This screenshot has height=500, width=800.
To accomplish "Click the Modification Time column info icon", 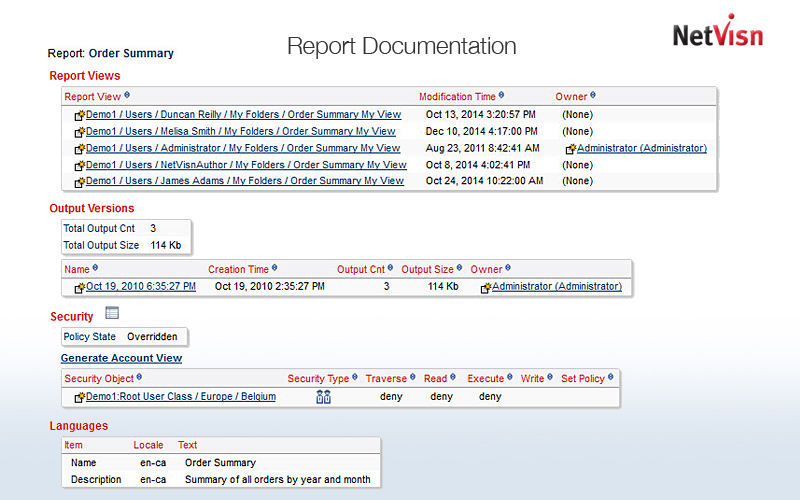I will (502, 96).
